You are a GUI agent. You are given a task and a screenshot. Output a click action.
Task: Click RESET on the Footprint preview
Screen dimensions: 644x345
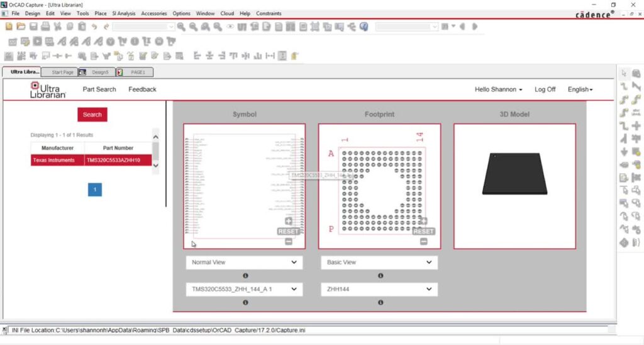(423, 232)
